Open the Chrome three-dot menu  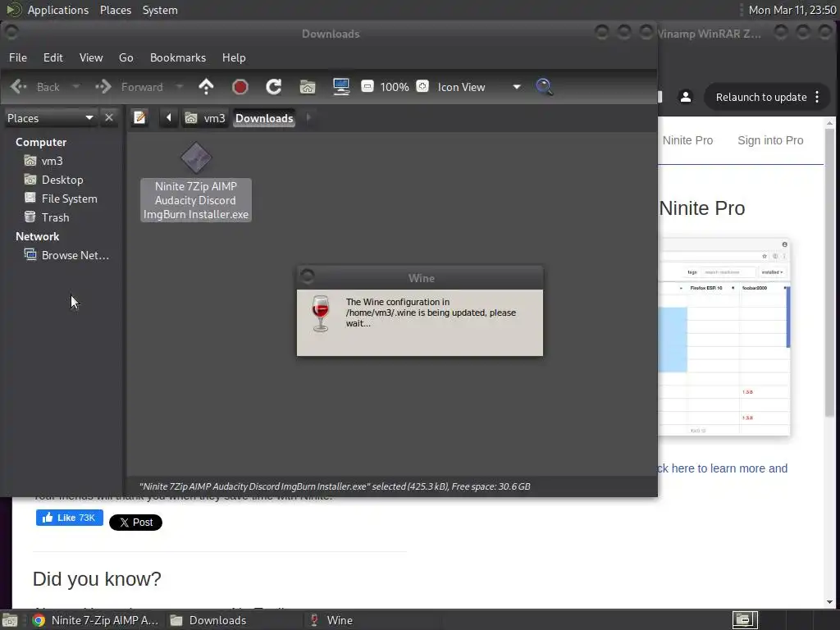(x=817, y=97)
